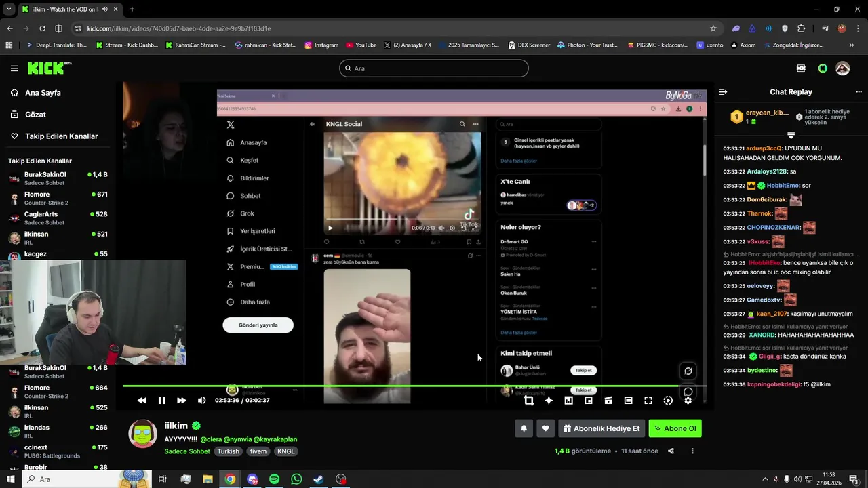The width and height of the screenshot is (868, 488).
Task: Open the stats bars icon in player
Action: 568,401
